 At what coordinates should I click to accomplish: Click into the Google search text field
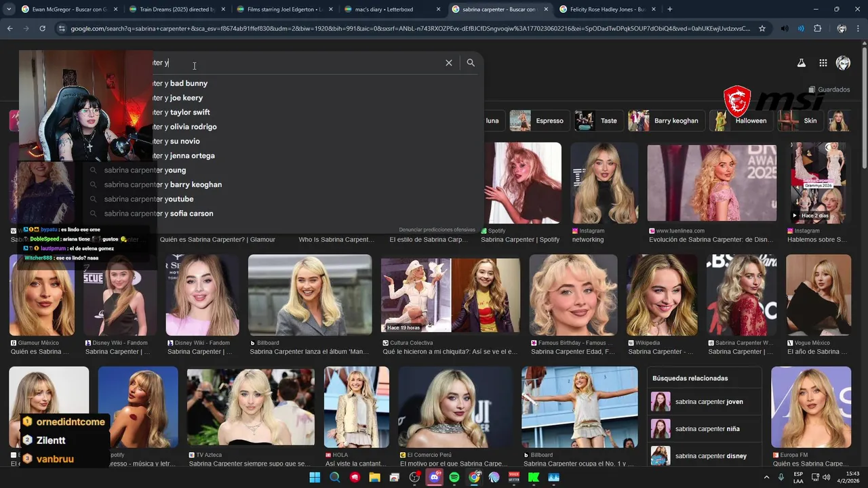(x=298, y=63)
